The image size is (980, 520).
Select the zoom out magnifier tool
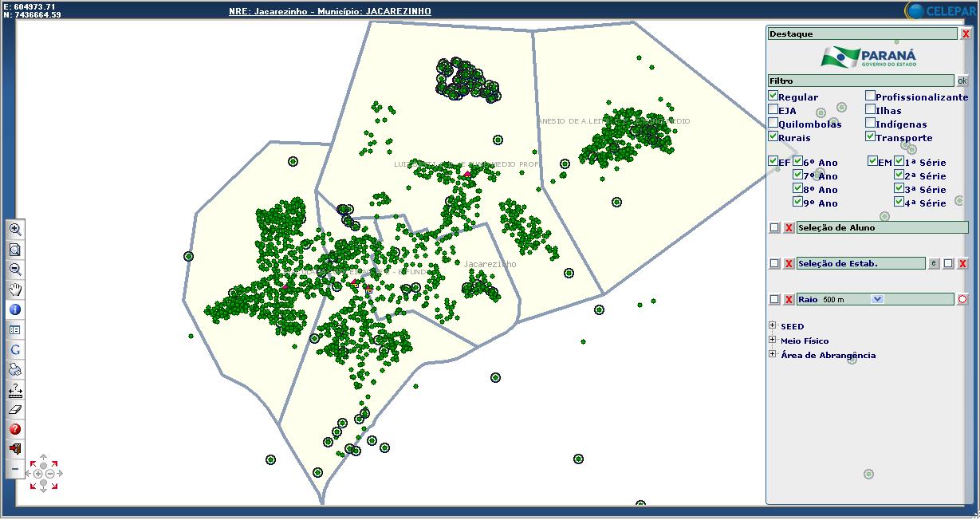15,270
